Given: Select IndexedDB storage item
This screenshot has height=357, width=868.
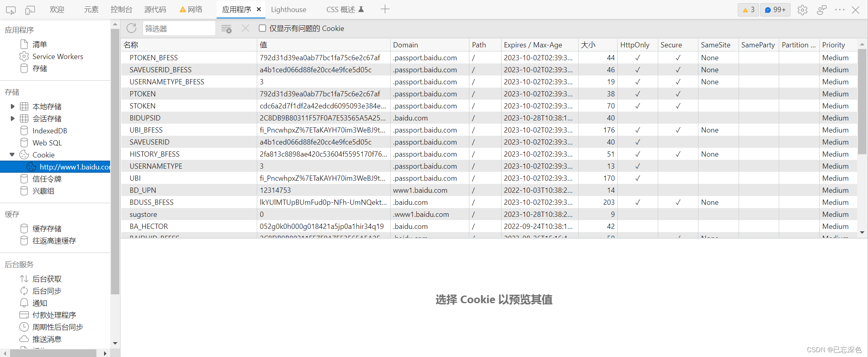Looking at the screenshot, I should [49, 131].
